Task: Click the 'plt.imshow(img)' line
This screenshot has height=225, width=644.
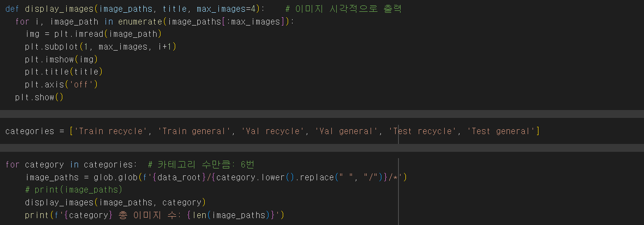Action: pyautogui.click(x=62, y=59)
